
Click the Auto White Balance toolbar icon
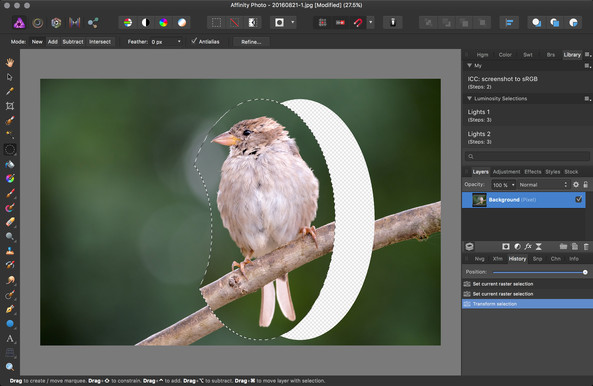tap(182, 23)
